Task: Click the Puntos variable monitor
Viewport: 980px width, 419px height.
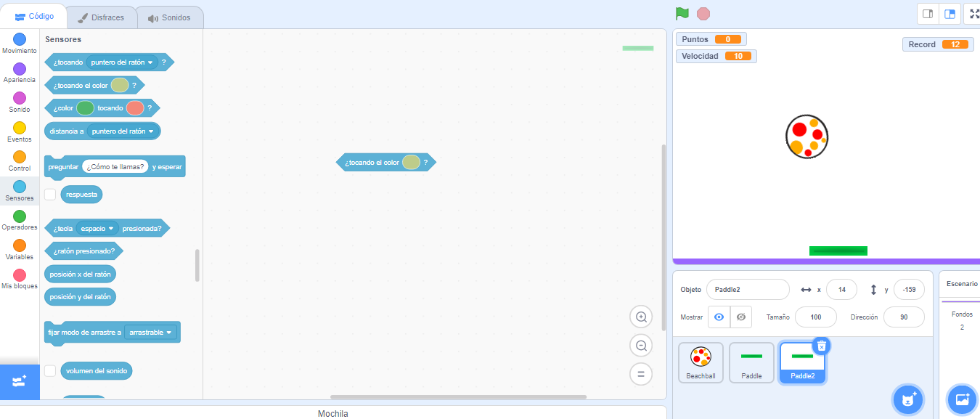Action: [711, 39]
